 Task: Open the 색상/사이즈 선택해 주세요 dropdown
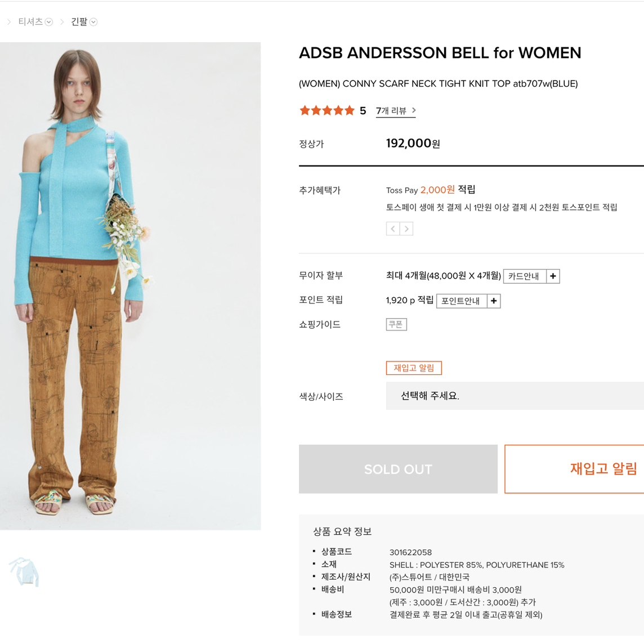coord(515,396)
